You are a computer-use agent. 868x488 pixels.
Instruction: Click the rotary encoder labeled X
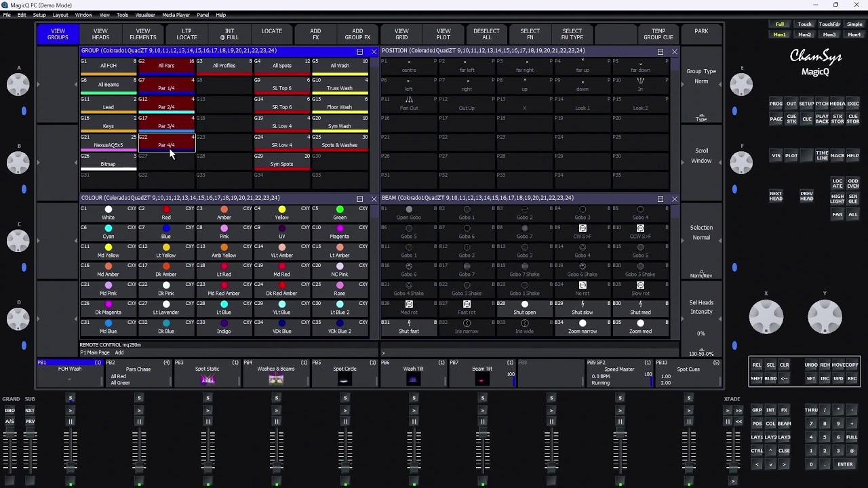point(766,316)
